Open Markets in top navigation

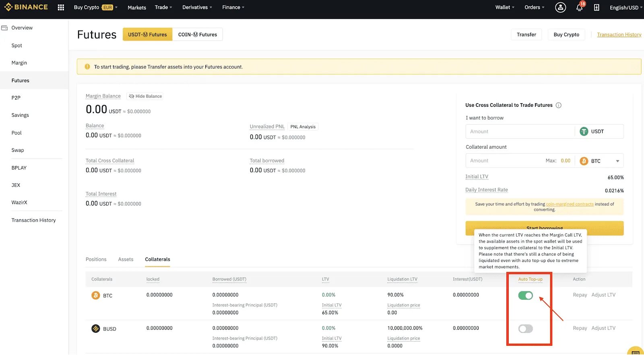tap(137, 7)
